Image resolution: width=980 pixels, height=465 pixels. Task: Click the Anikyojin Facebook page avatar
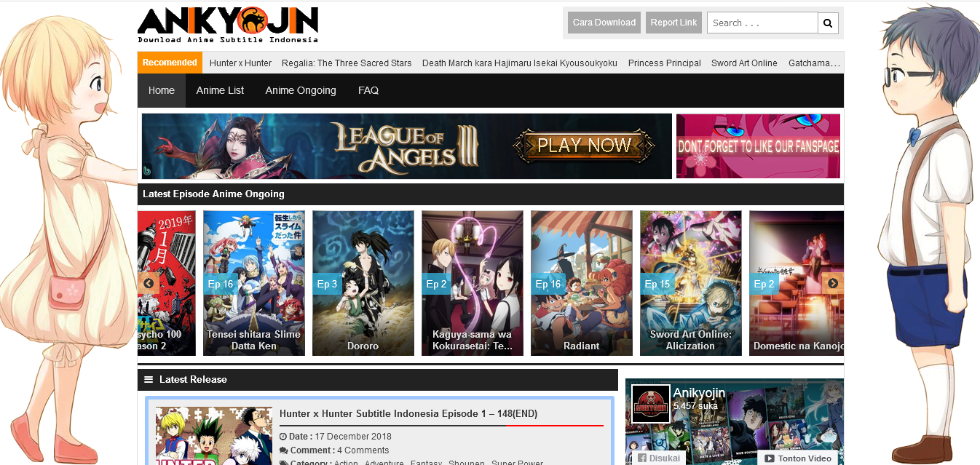[x=650, y=404]
